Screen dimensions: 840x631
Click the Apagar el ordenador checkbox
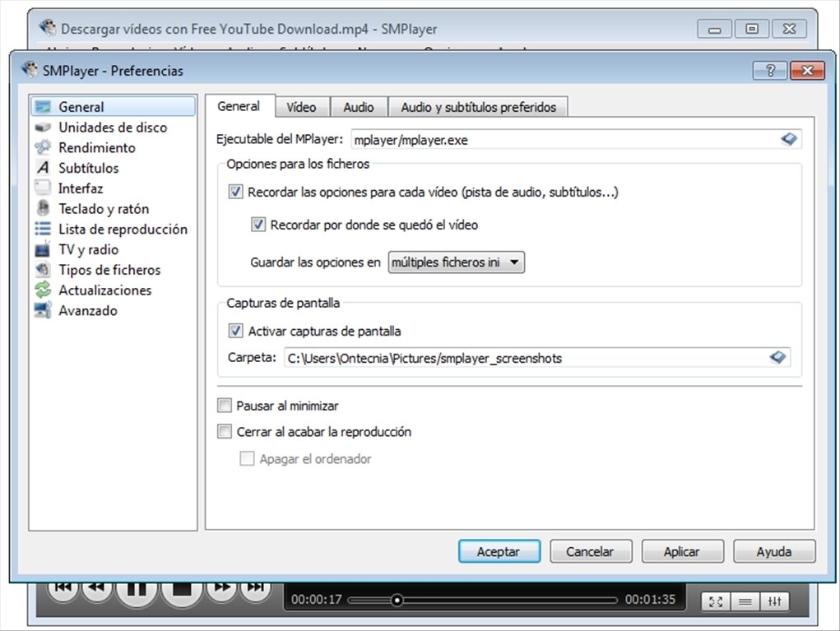pyautogui.click(x=247, y=458)
